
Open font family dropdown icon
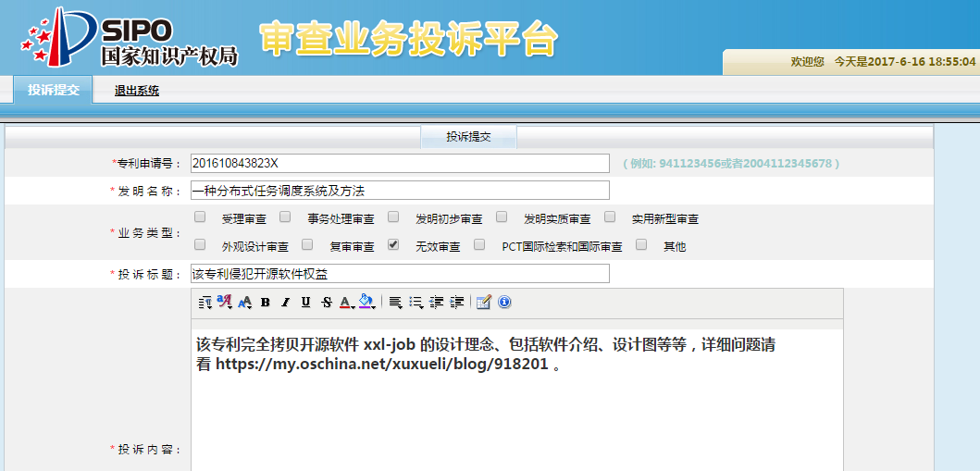pyautogui.click(x=224, y=303)
